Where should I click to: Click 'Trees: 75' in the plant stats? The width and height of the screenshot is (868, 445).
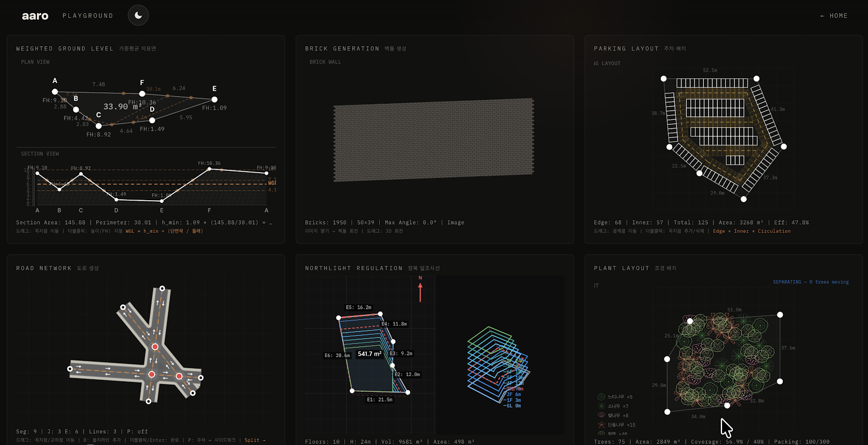pos(609,442)
